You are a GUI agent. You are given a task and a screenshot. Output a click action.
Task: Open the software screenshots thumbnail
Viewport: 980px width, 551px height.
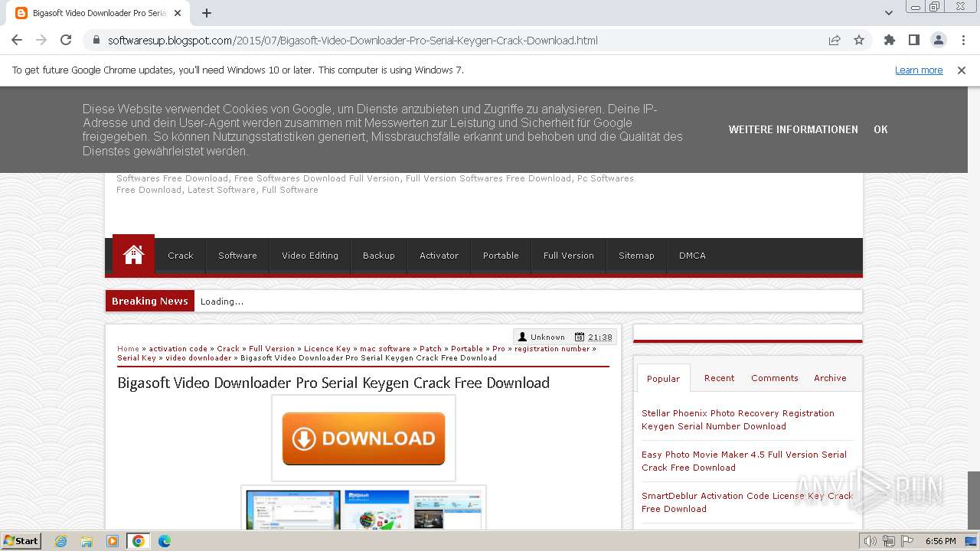pos(364,509)
